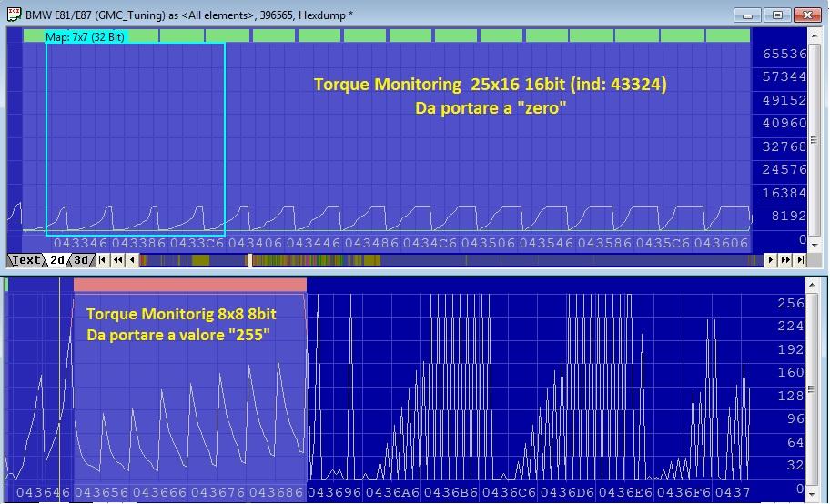The image size is (830, 504).
Task: Click address label 043406
Action: point(255,244)
